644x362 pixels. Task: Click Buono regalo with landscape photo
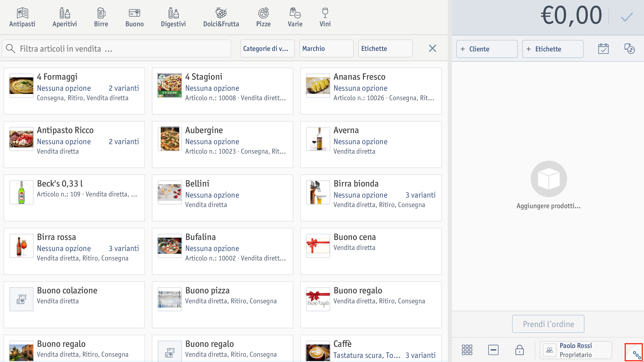tap(21, 351)
